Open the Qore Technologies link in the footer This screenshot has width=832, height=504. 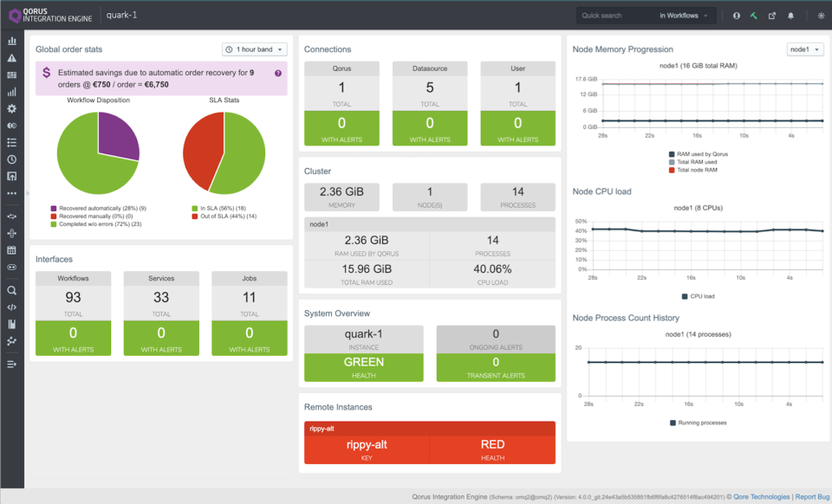click(763, 496)
